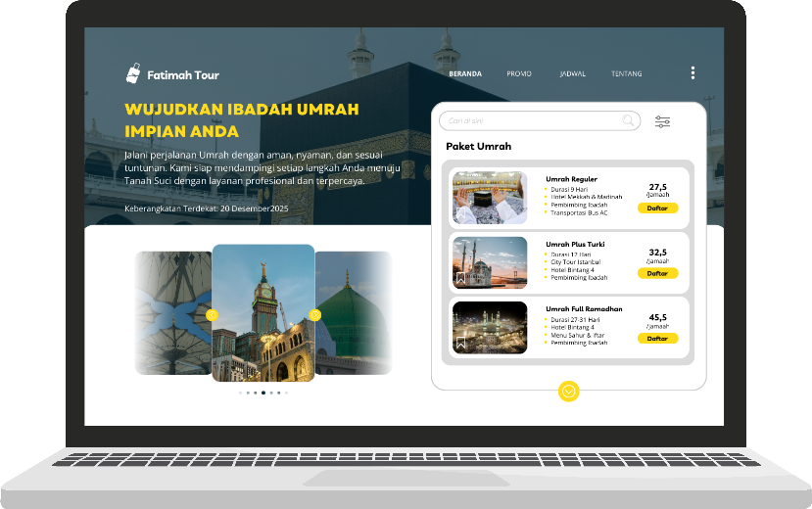
Task: Go to next carousel image arrow
Action: pyautogui.click(x=314, y=315)
